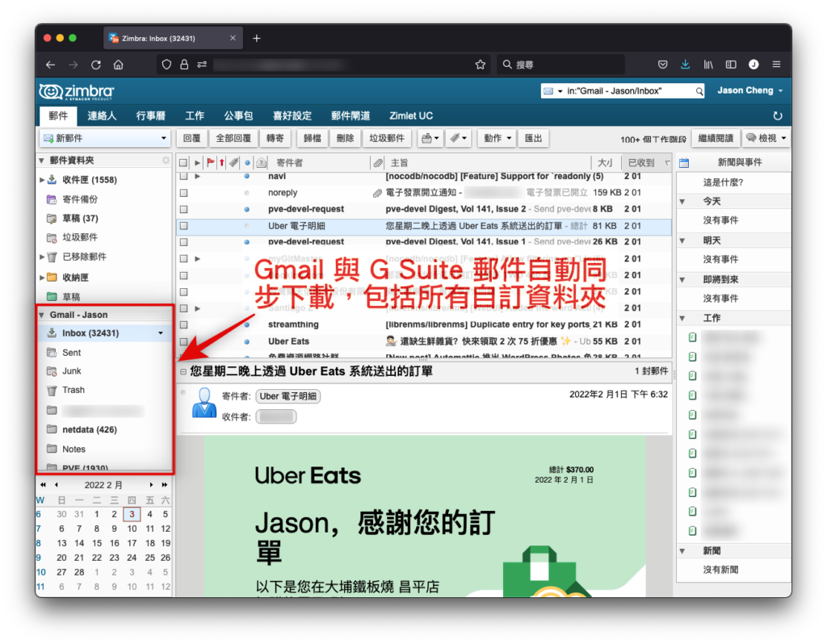Image resolution: width=827 pixels, height=644 pixels.
Task: Switch to the 公事包 tab
Action: (238, 116)
